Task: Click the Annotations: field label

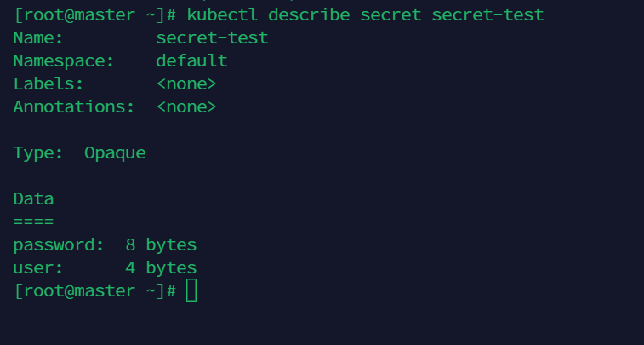Action: tap(74, 107)
